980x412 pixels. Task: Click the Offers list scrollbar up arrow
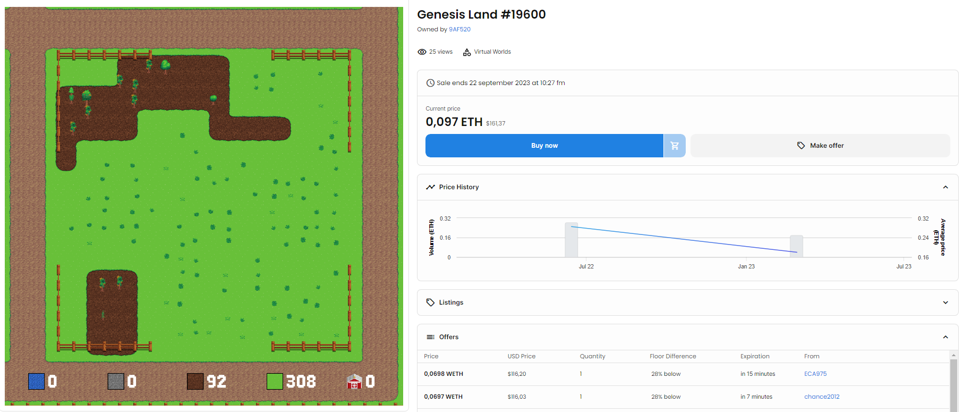point(953,355)
